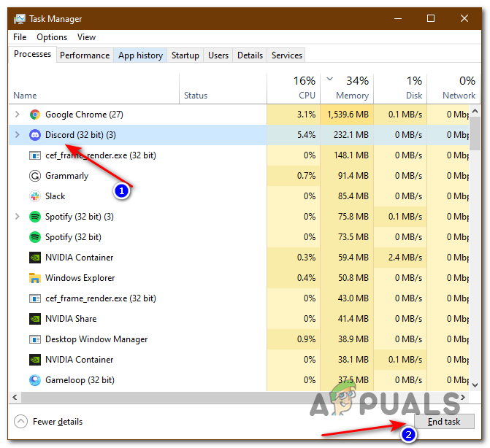Click the 148.1 MB cef_frame_render.exe icon
Image resolution: width=490 pixels, height=448 pixels.
(35, 155)
